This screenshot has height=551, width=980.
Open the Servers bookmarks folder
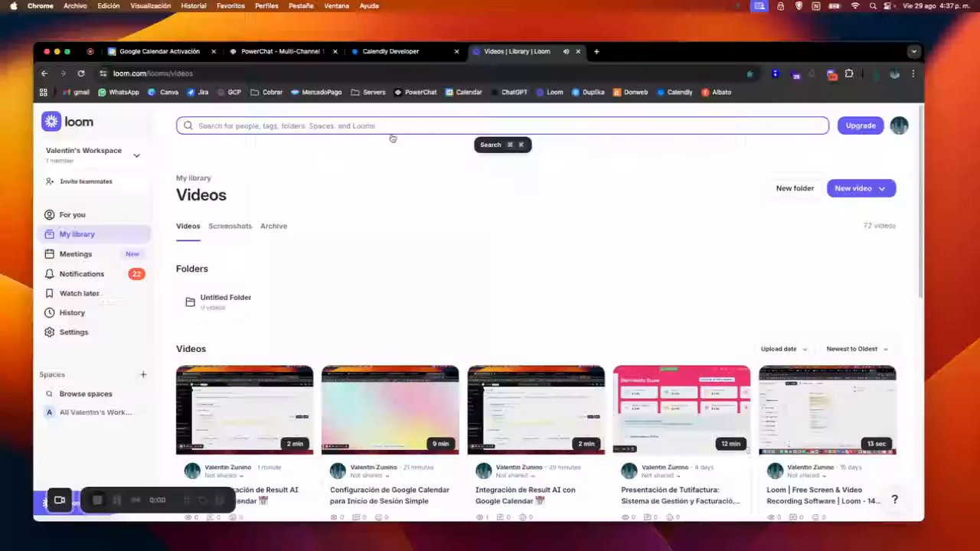click(368, 92)
